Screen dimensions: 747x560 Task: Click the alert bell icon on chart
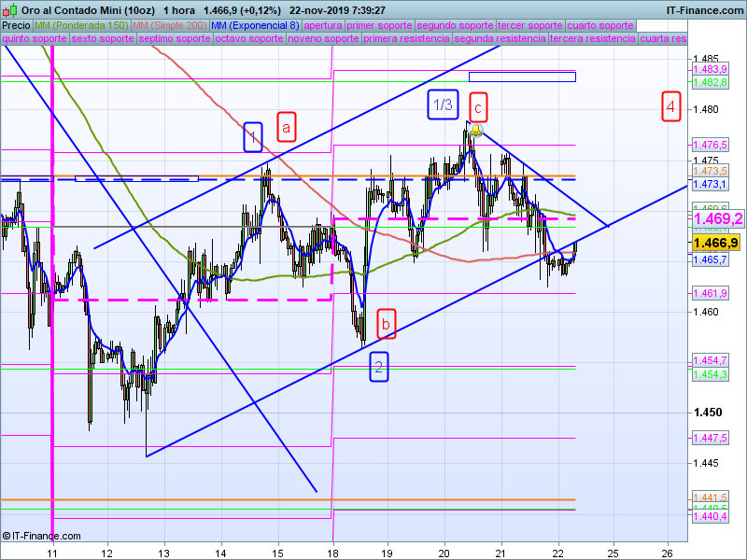tap(476, 130)
